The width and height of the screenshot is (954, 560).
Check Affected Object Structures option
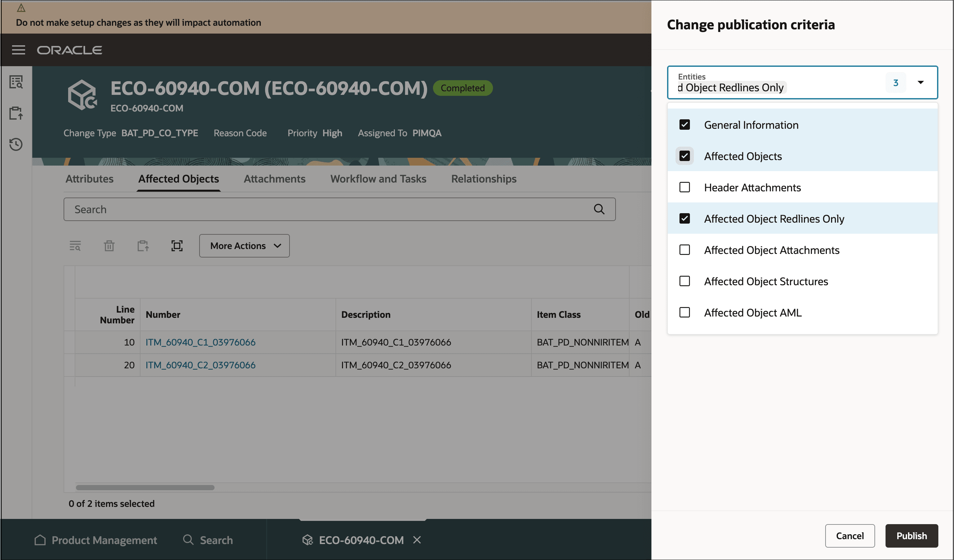[684, 281]
